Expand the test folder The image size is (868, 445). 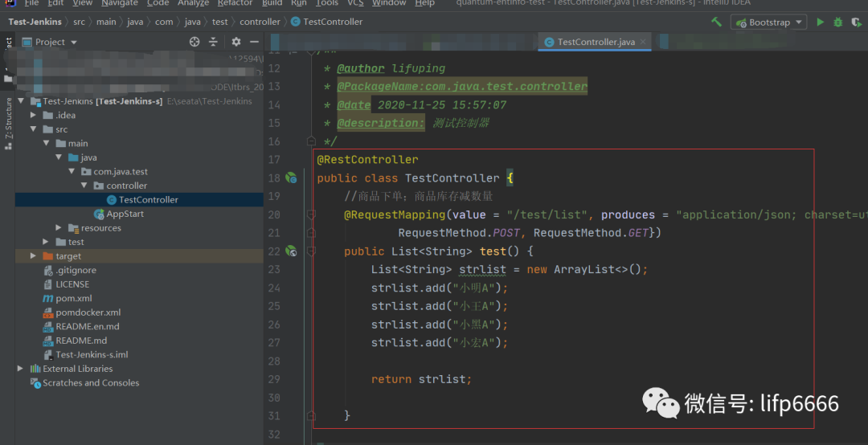tap(46, 242)
